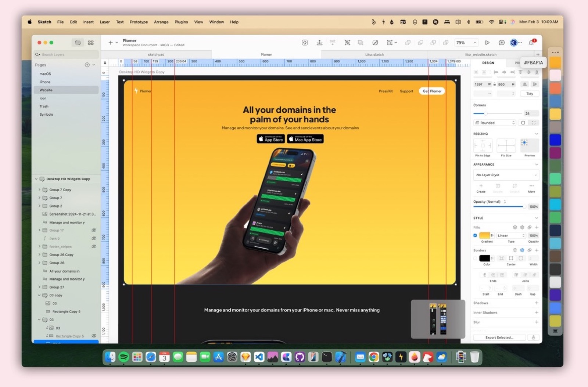Image resolution: width=588 pixels, height=387 pixels.
Task: Open Spotify from the Dock
Action: tap(124, 357)
